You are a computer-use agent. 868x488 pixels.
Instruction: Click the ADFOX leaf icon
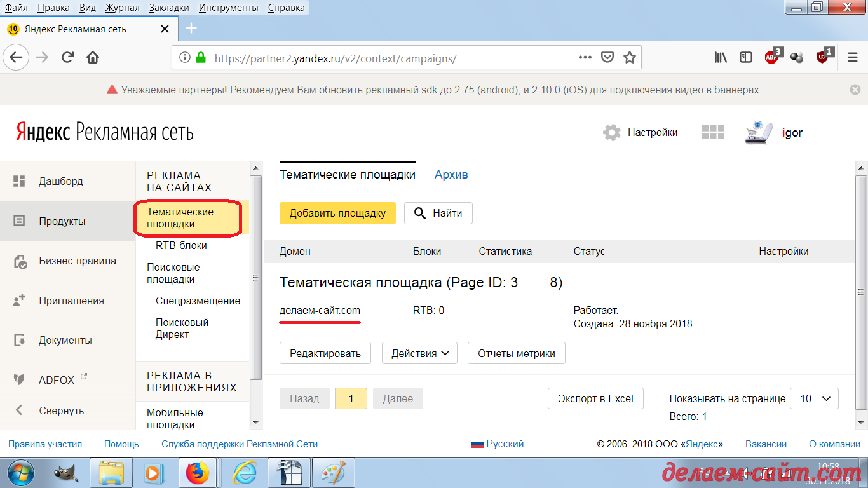(19, 380)
